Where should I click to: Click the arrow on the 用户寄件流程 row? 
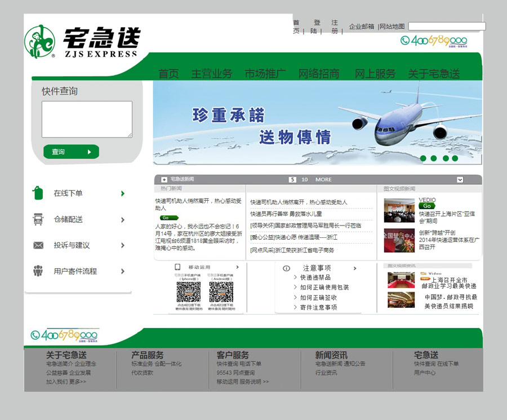(123, 271)
